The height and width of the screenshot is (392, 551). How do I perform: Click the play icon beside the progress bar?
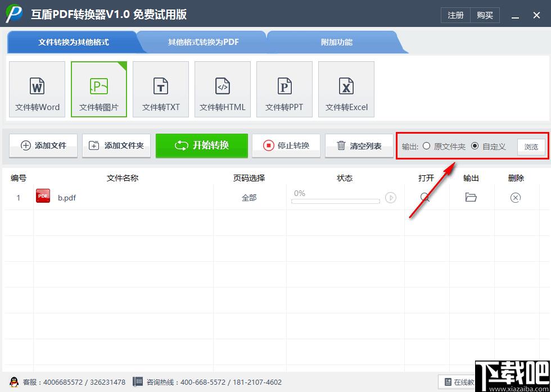390,198
